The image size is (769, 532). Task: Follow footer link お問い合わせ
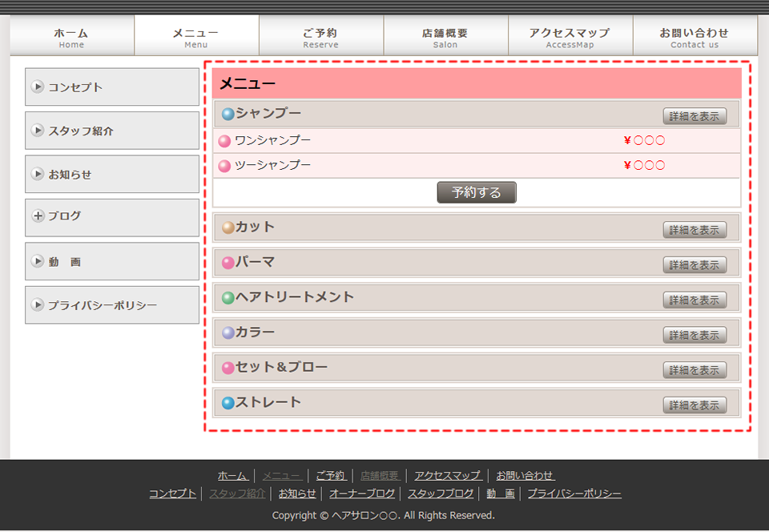525,476
